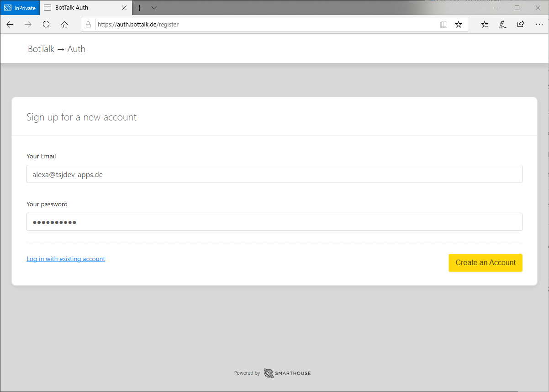Go to browser Home icon
Screen dimensions: 549x392
(64, 25)
